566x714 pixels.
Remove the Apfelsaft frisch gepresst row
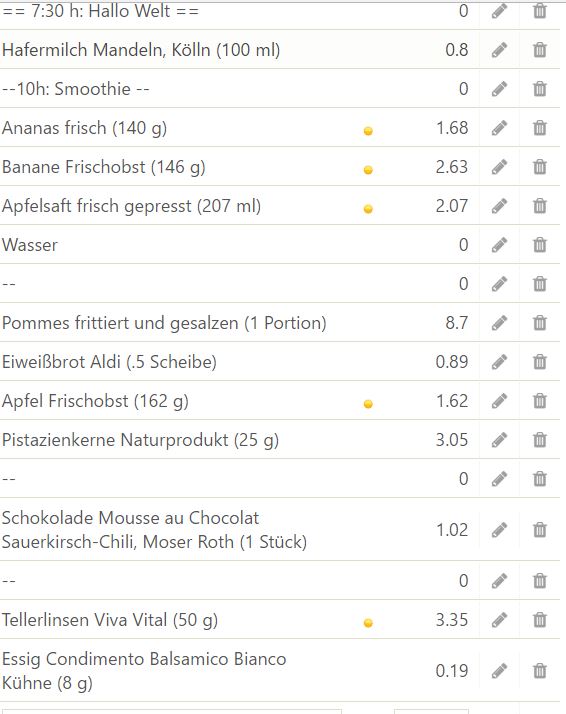(540, 206)
